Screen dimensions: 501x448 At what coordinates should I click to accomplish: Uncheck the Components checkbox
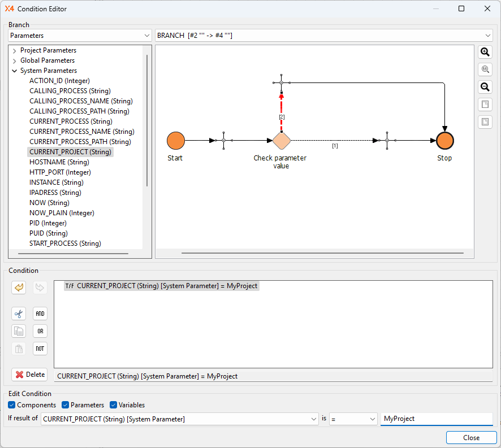coord(12,405)
